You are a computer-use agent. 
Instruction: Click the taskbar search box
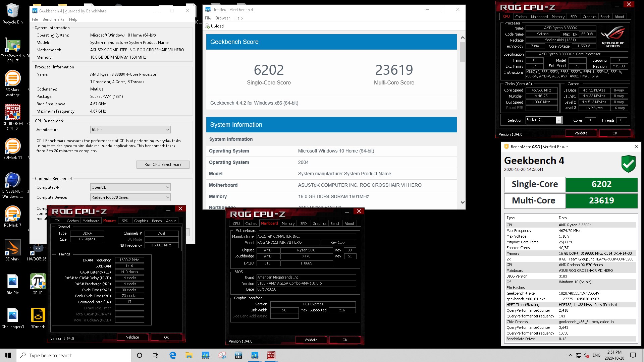pyautogui.click(x=74, y=355)
